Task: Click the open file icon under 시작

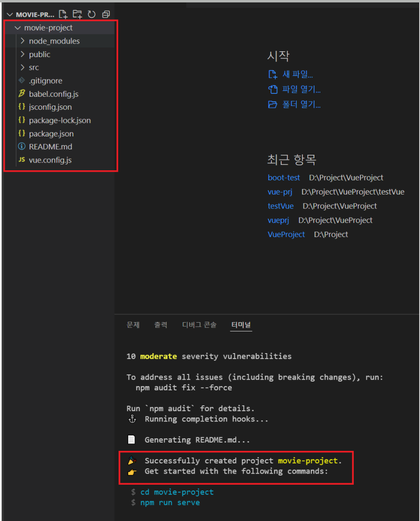Action: click(273, 89)
